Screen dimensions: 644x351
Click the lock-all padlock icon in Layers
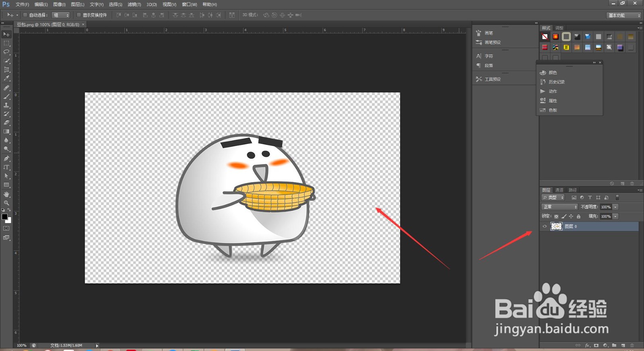tap(578, 216)
